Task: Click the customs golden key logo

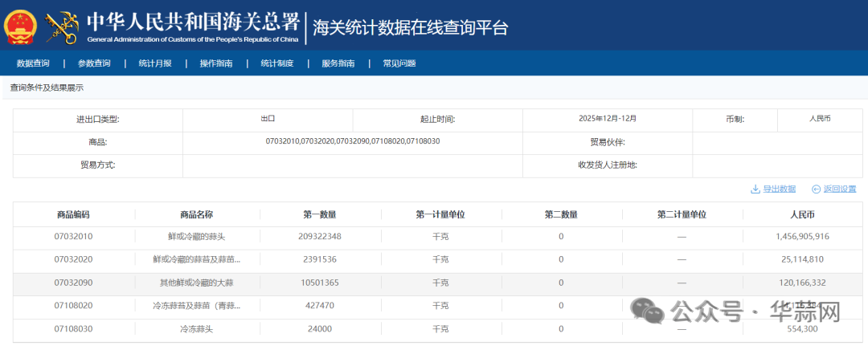Action: point(61,27)
